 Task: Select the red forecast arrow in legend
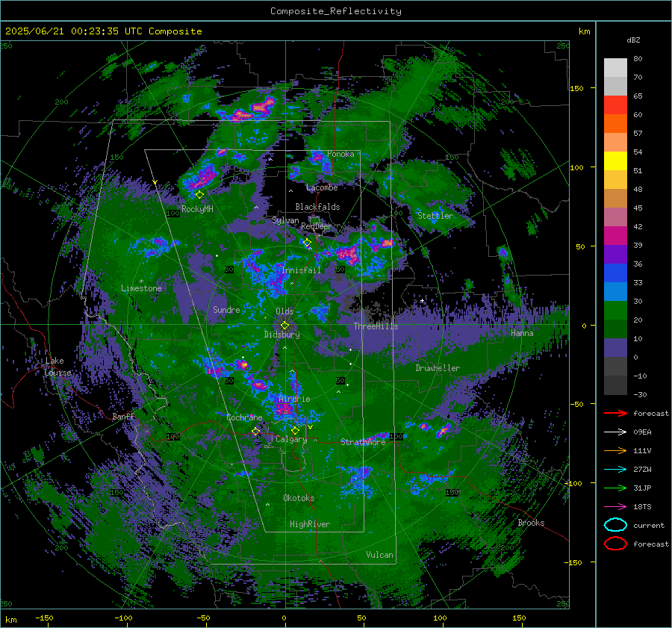[615, 413]
